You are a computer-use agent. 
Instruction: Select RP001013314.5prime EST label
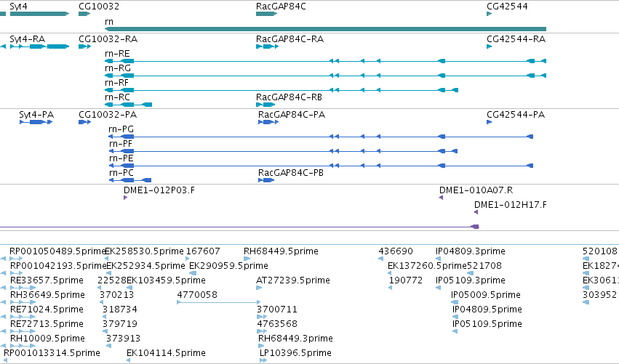coord(52,353)
